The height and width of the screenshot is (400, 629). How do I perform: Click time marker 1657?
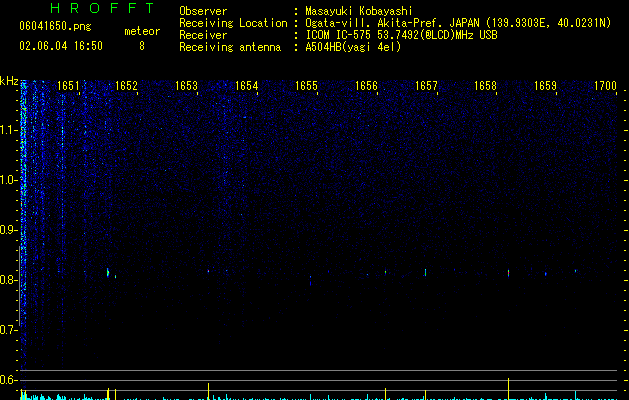(x=426, y=86)
